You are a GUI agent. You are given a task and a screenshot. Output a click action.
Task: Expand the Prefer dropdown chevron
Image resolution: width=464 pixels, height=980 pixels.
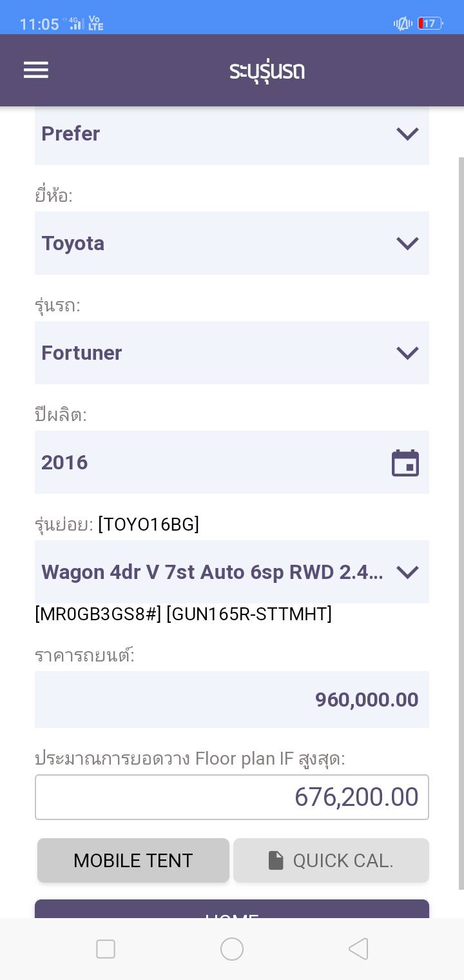(407, 133)
